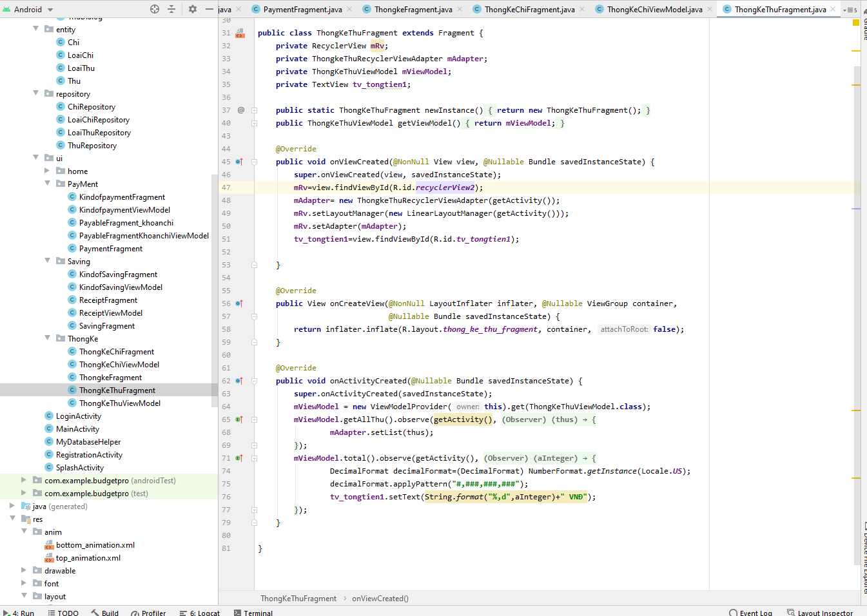
Task: Expand the drawable folder
Action: pyautogui.click(x=24, y=570)
